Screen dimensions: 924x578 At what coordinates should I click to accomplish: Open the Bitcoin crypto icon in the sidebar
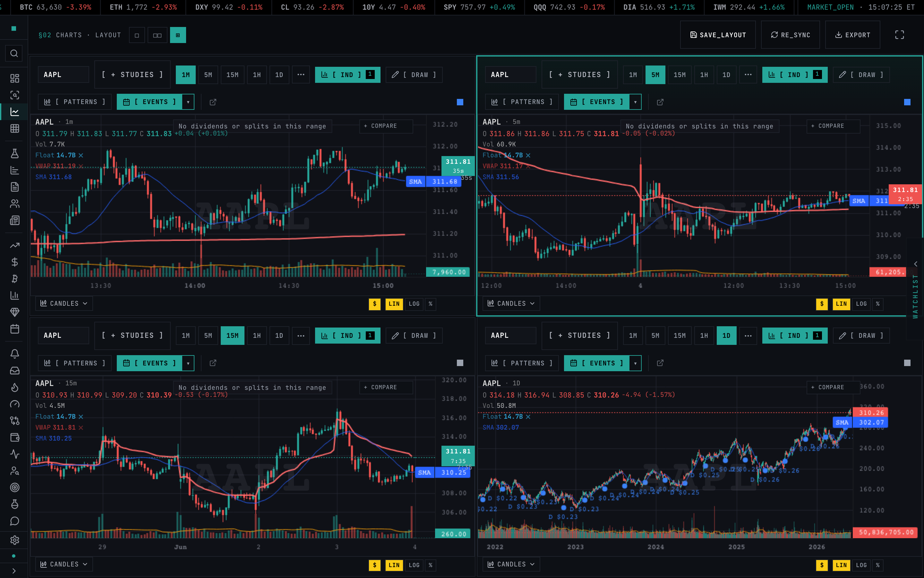click(x=14, y=279)
